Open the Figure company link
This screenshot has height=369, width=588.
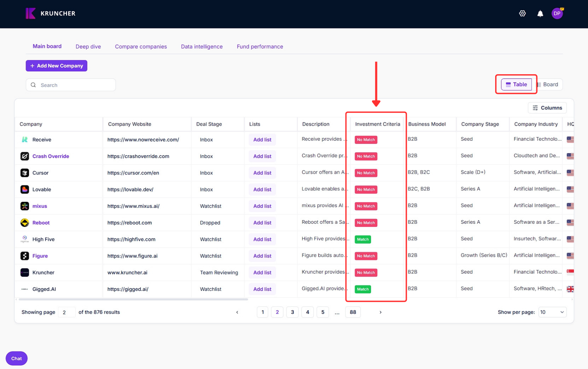[40, 256]
